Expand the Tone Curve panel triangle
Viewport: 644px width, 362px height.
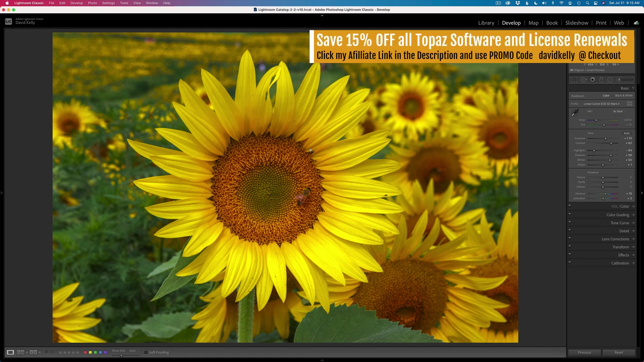coord(633,223)
